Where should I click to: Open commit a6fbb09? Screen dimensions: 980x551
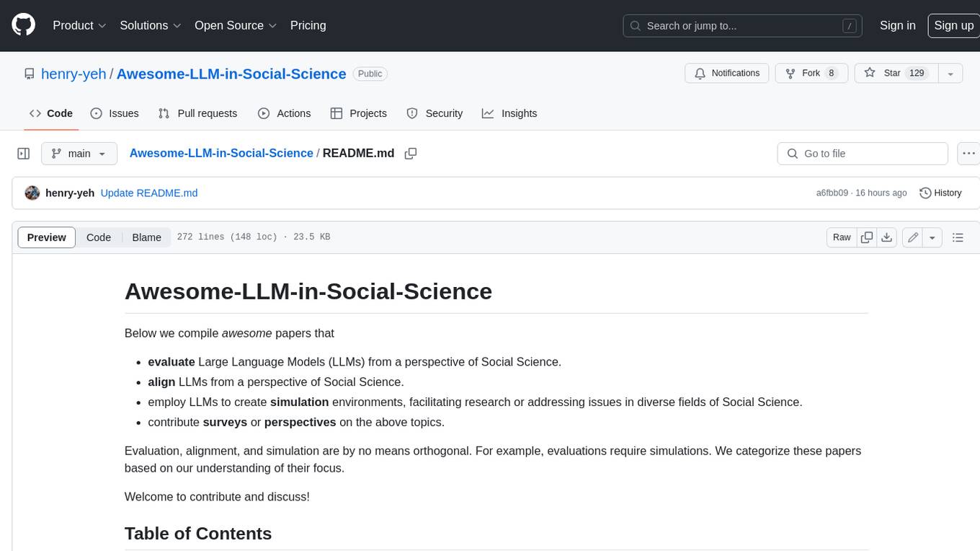pos(832,193)
